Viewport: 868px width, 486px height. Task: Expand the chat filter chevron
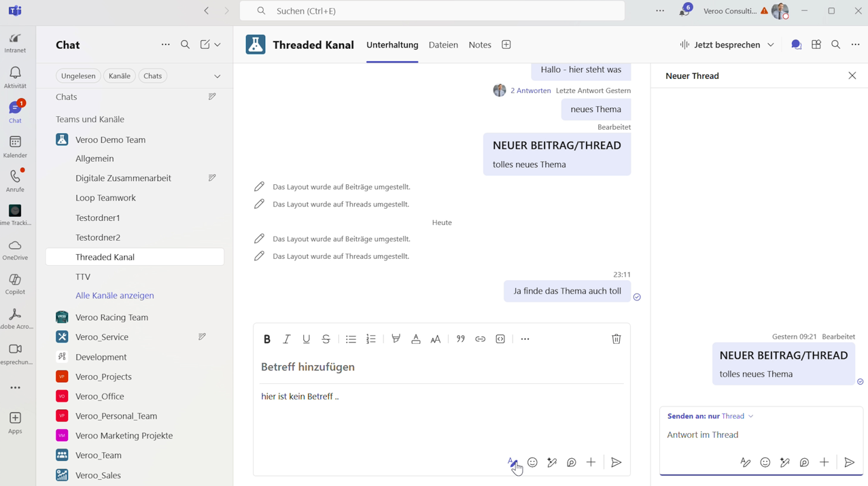218,76
